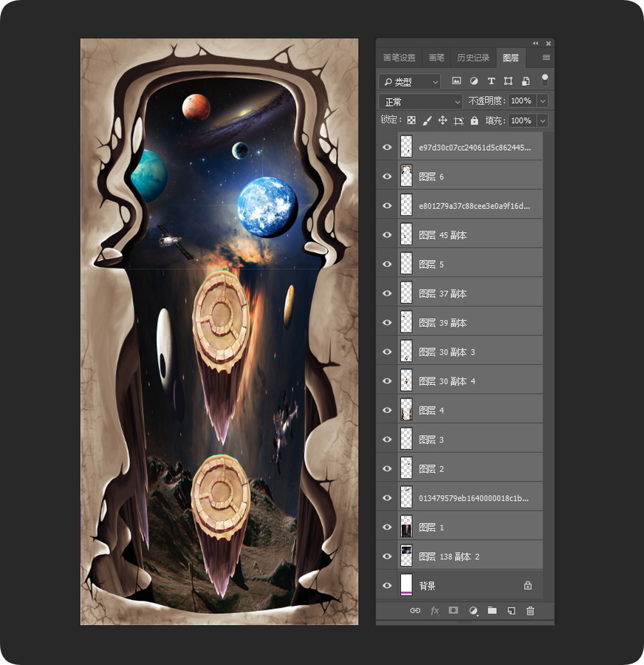Open the 正常 blend mode dropdown
This screenshot has width=644, height=665.
420,101
